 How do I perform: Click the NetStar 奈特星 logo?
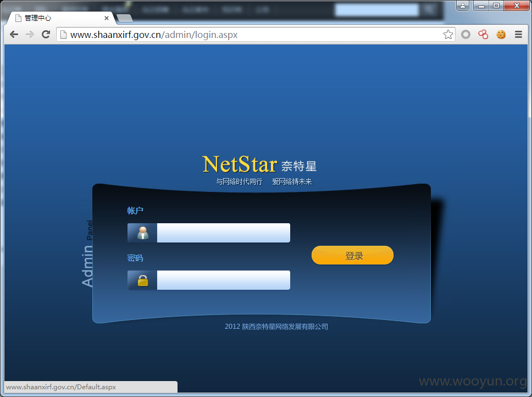point(259,164)
